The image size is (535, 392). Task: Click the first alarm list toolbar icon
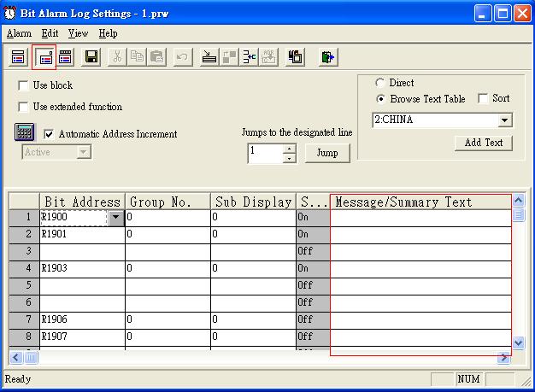pos(18,57)
